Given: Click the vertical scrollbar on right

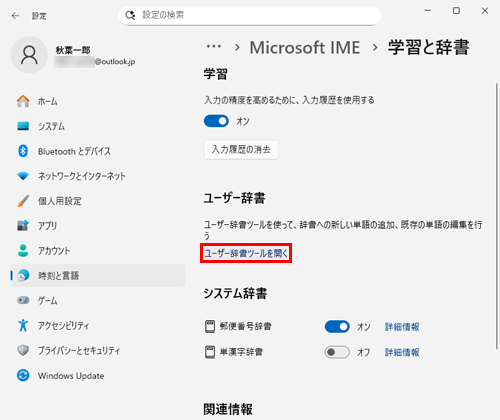Looking at the screenshot, I should (497, 217).
